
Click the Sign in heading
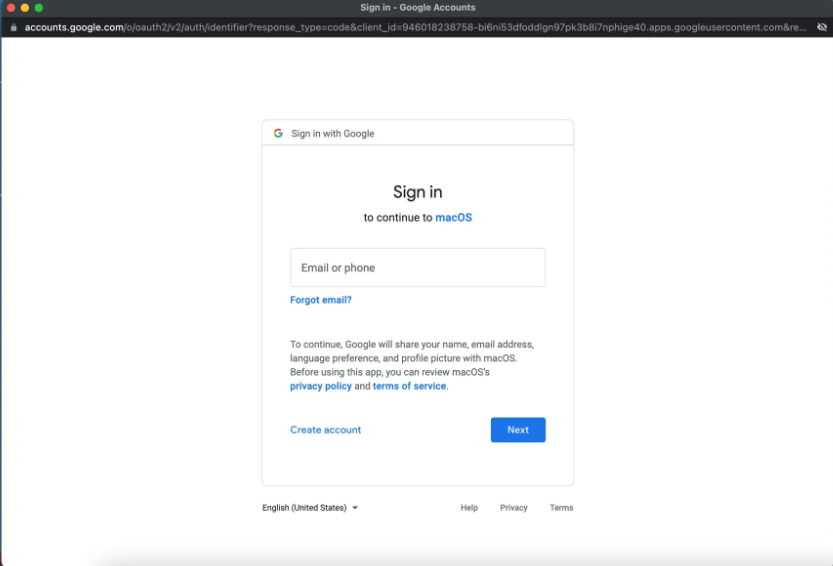pyautogui.click(x=418, y=192)
